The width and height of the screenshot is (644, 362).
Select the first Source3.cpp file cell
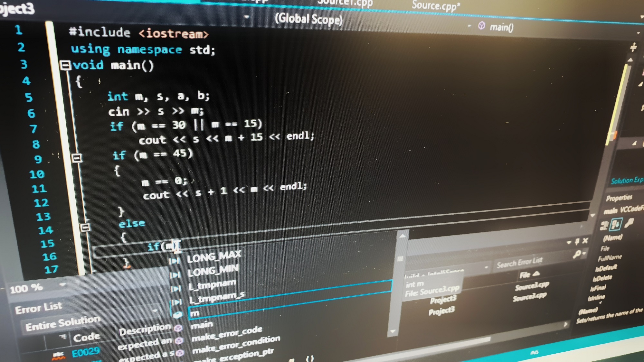coord(532,285)
